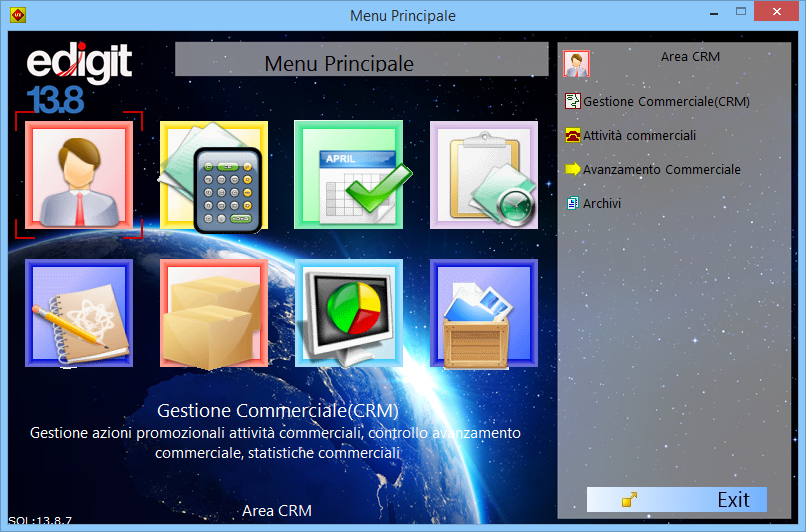The width and height of the screenshot is (806, 532).
Task: Launch the monitor with pie chart tile
Action: coord(348,314)
